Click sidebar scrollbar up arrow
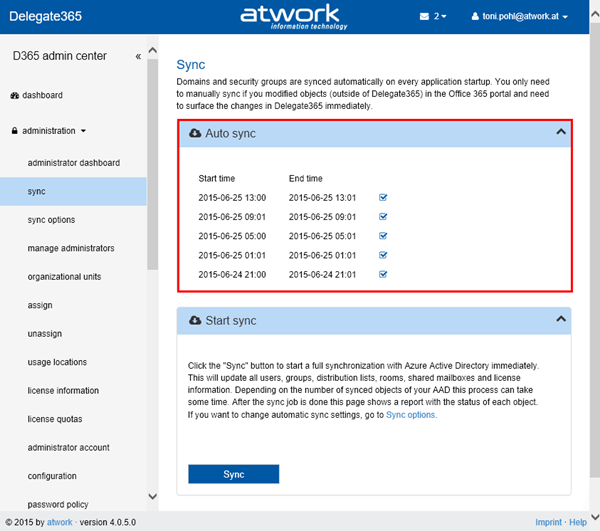This screenshot has width=600, height=531. 152,50
